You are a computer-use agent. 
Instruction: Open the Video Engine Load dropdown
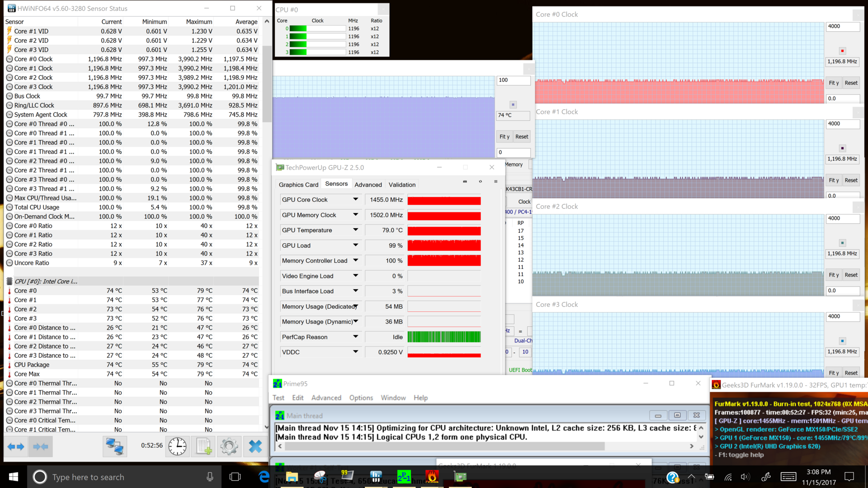pyautogui.click(x=356, y=276)
